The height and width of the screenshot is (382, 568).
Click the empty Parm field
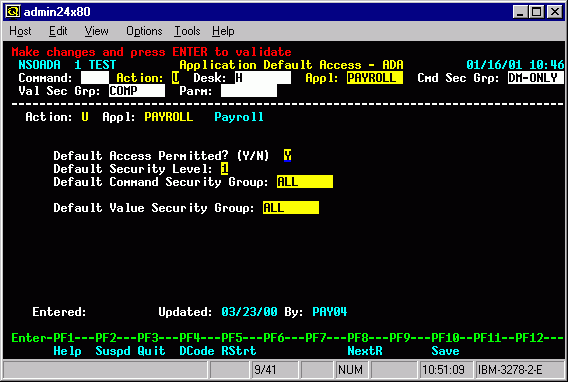pos(249,91)
